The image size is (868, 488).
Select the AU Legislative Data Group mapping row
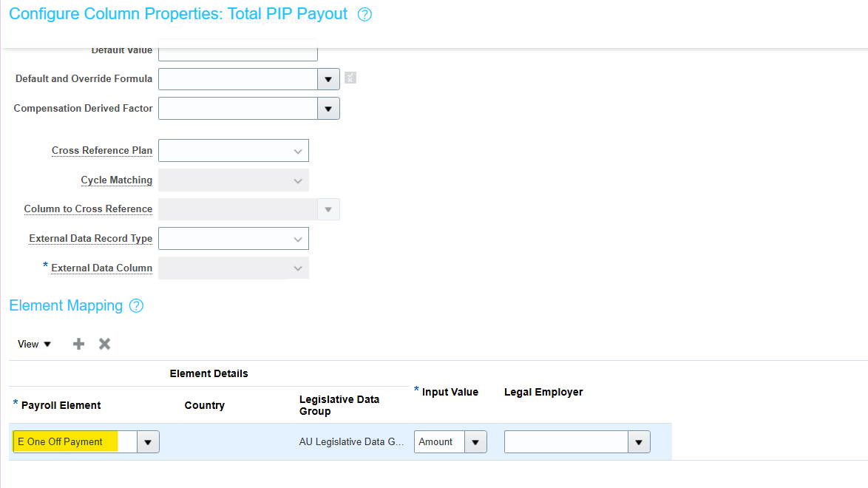[x=351, y=441]
